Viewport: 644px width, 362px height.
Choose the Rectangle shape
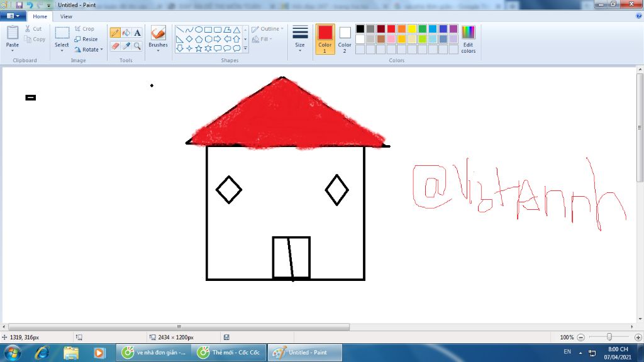(208, 30)
